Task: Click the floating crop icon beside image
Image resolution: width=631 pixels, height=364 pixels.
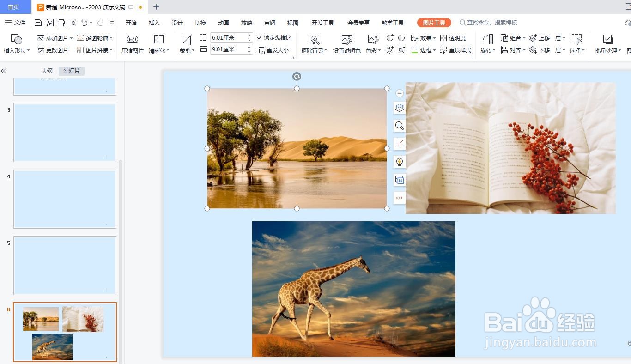Action: 400,144
